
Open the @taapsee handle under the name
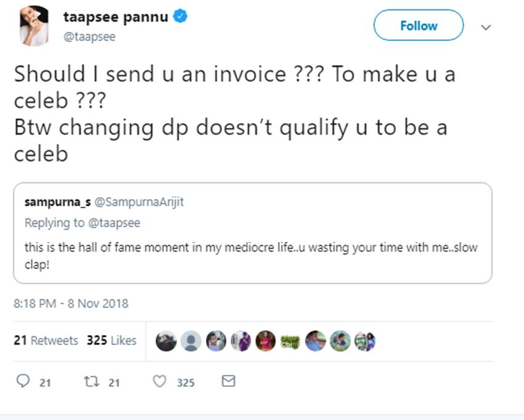point(89,37)
